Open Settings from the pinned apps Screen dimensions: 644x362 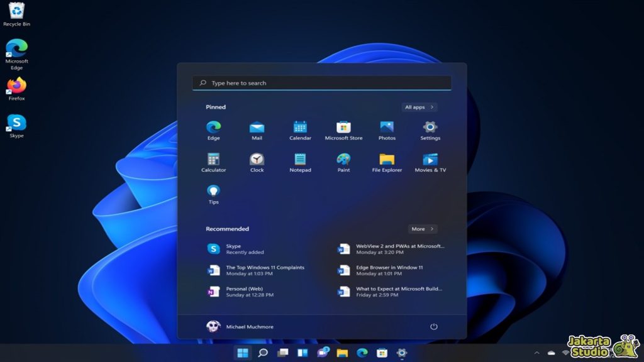point(430,131)
